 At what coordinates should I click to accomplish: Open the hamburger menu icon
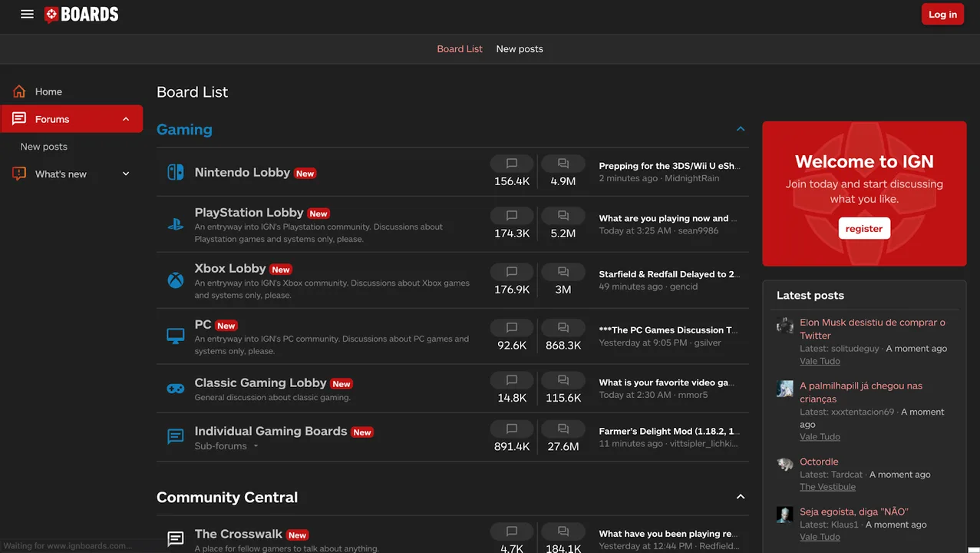[27, 14]
